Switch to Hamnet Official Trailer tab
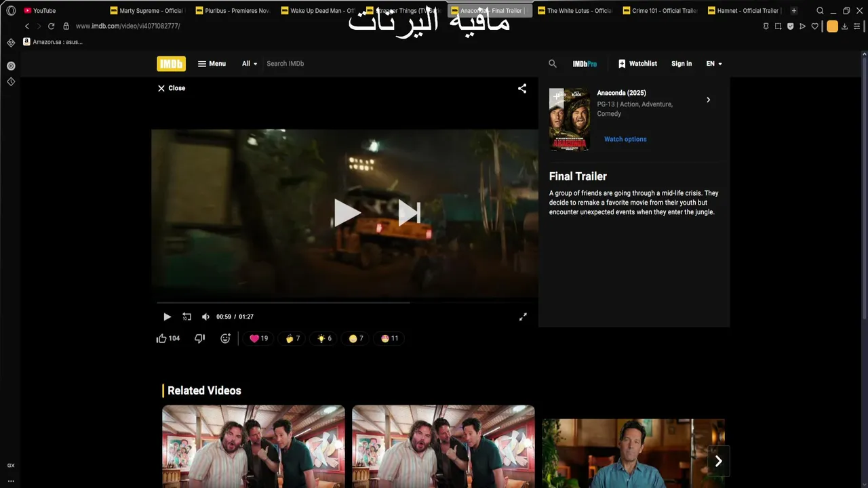 click(746, 11)
